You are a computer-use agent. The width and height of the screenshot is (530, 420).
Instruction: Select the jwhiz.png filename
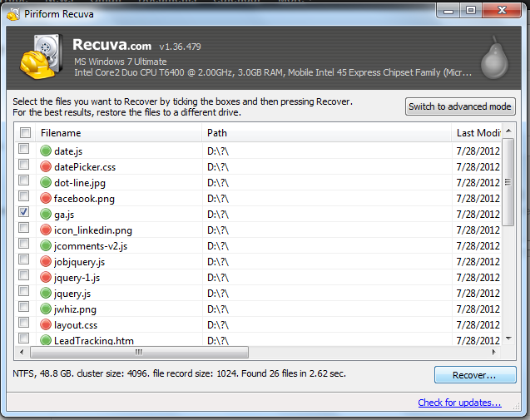[75, 309]
